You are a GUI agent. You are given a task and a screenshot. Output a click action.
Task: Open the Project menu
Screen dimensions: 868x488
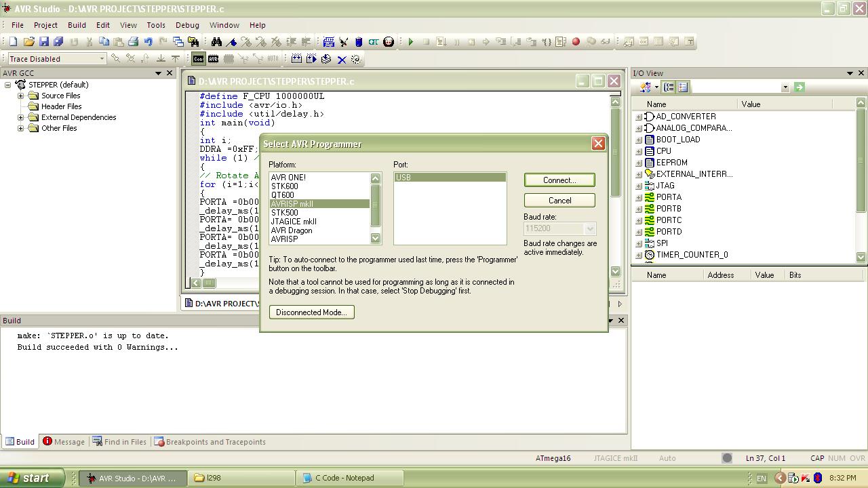click(x=45, y=25)
